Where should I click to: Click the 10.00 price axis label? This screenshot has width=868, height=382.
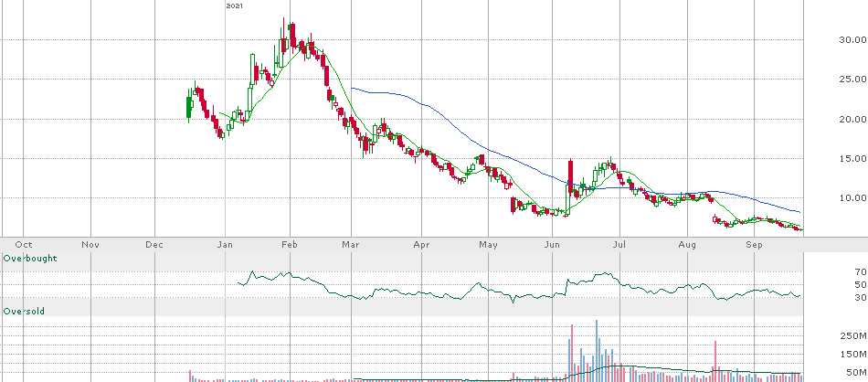[x=852, y=197]
